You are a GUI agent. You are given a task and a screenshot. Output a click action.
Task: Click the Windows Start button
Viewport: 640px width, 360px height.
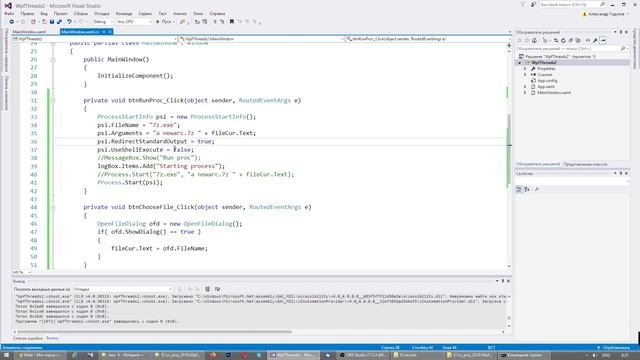6,356
